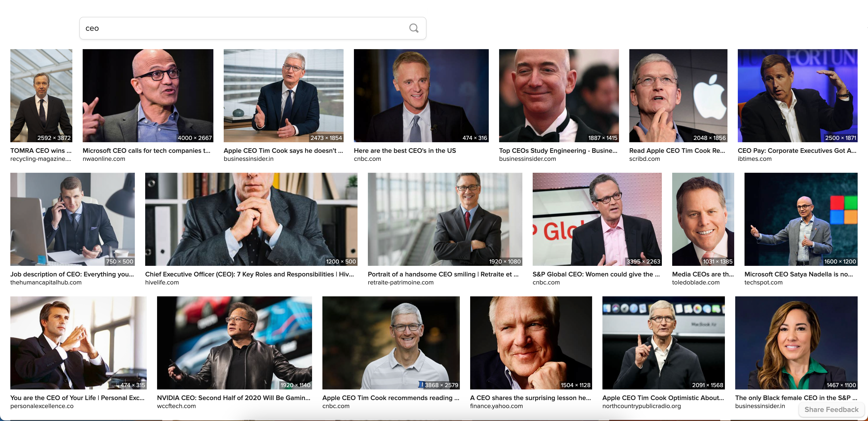This screenshot has width=868, height=421.
Task: Click 'You are the CEO of Your Life' title
Action: tap(77, 398)
